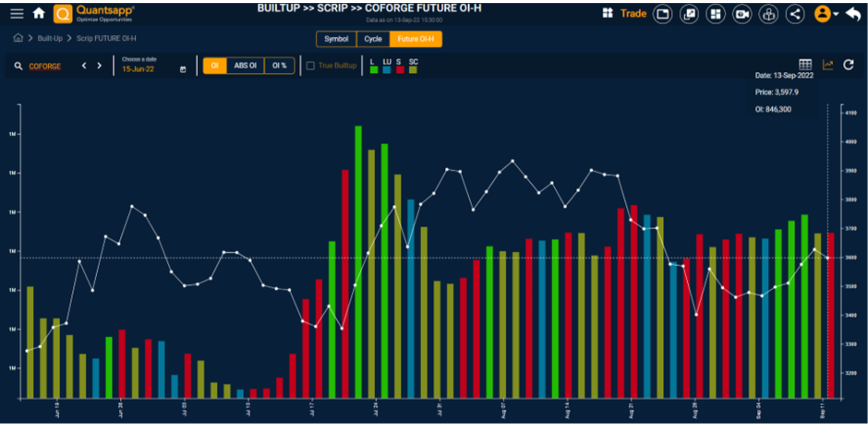Screen dimensions: 868x427
Task: Select the Symbol tab
Action: tap(336, 39)
